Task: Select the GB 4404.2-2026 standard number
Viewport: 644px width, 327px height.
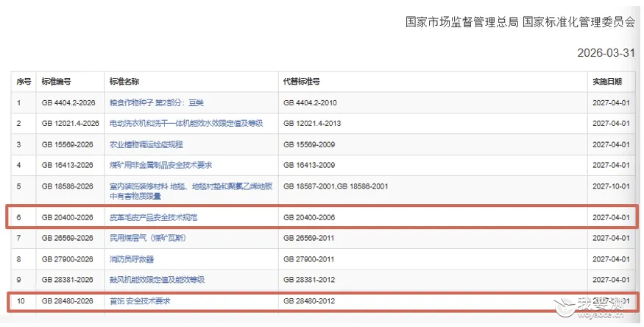Action: (x=68, y=102)
